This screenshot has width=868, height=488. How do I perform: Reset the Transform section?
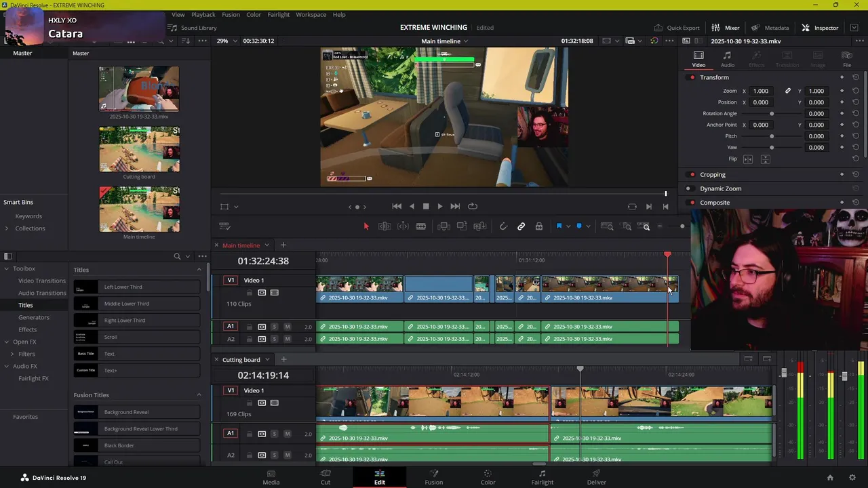click(856, 77)
